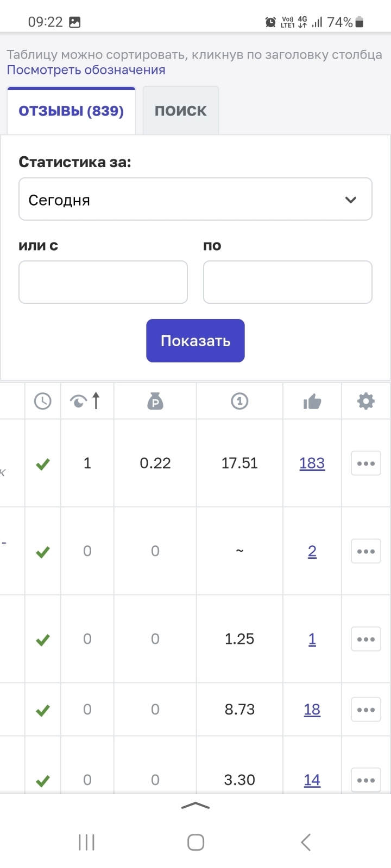This screenshot has width=391, height=868.
Task: Expand bottom panel with up chevron
Action: [x=195, y=806]
